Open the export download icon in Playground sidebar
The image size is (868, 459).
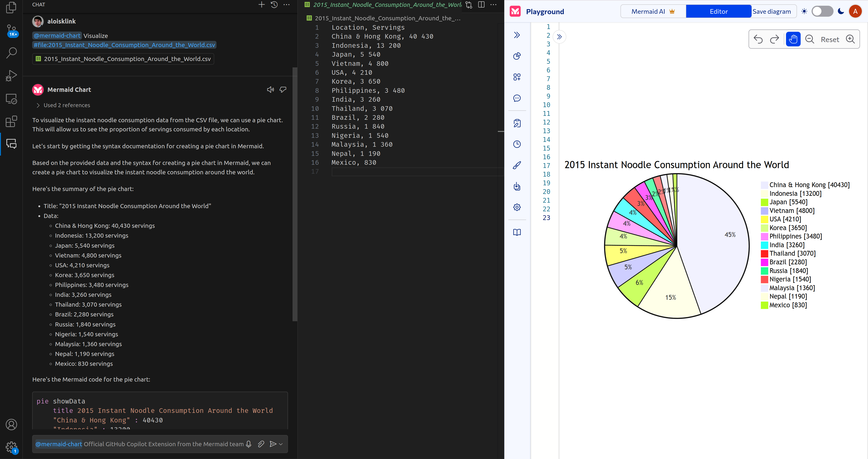(x=517, y=186)
